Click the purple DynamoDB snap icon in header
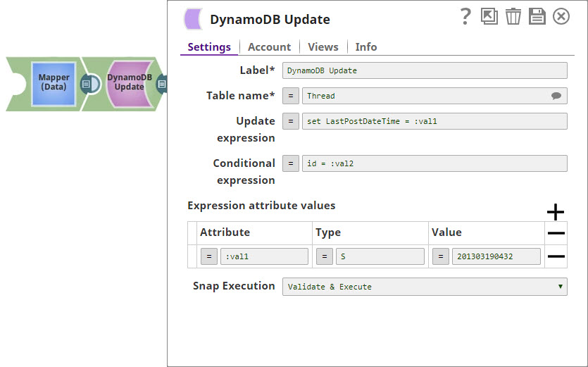588x367 pixels. coord(193,19)
